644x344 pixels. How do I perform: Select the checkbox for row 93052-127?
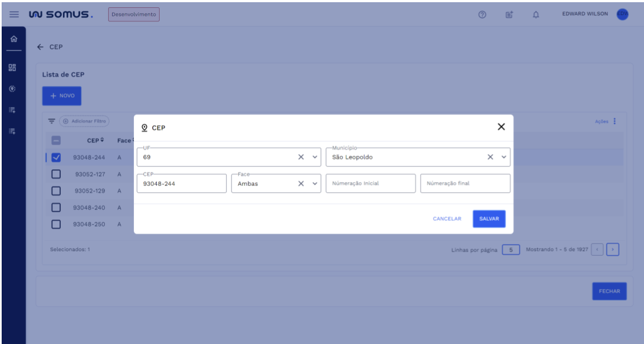(56, 174)
